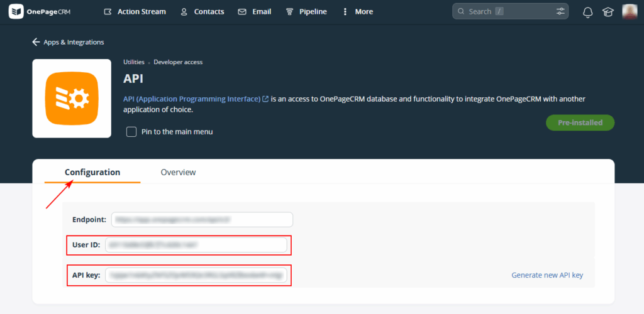Open the Pipeline view
Image resolution: width=644 pixels, height=314 pixels.
click(x=306, y=11)
